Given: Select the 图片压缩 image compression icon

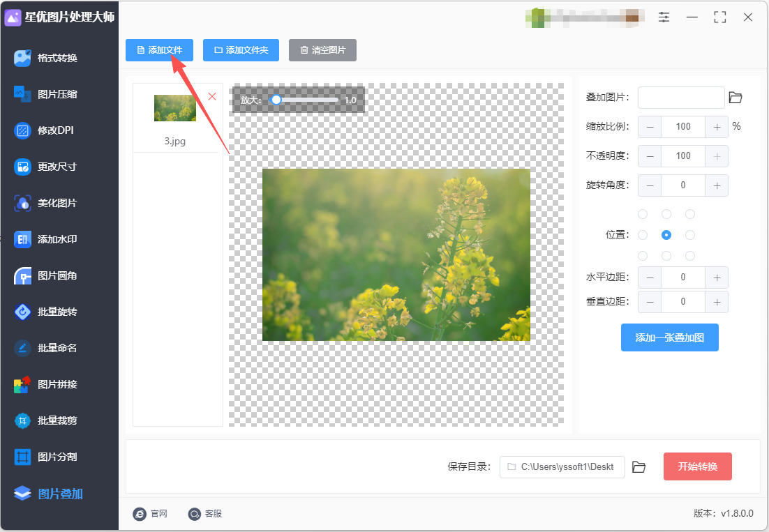Looking at the screenshot, I should [x=22, y=94].
